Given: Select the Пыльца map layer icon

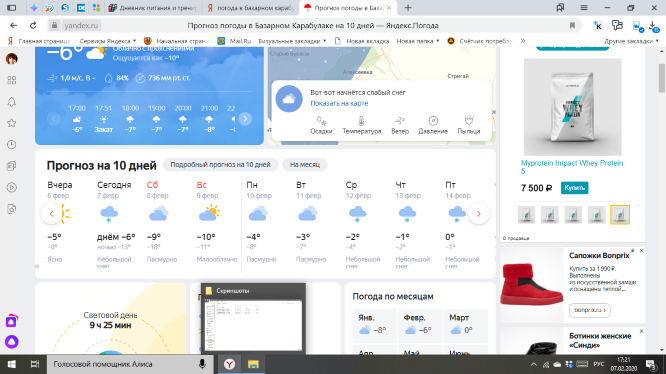Looking at the screenshot, I should pos(468,121).
